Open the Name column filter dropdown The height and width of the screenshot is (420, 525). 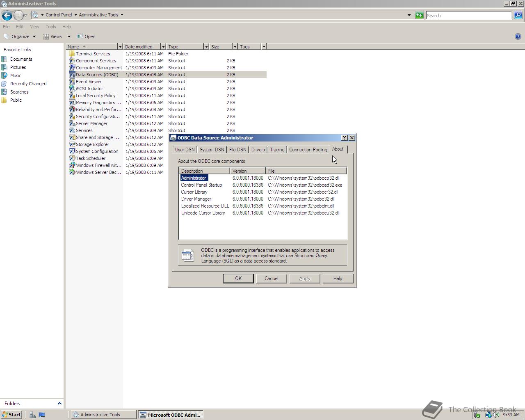click(x=120, y=47)
